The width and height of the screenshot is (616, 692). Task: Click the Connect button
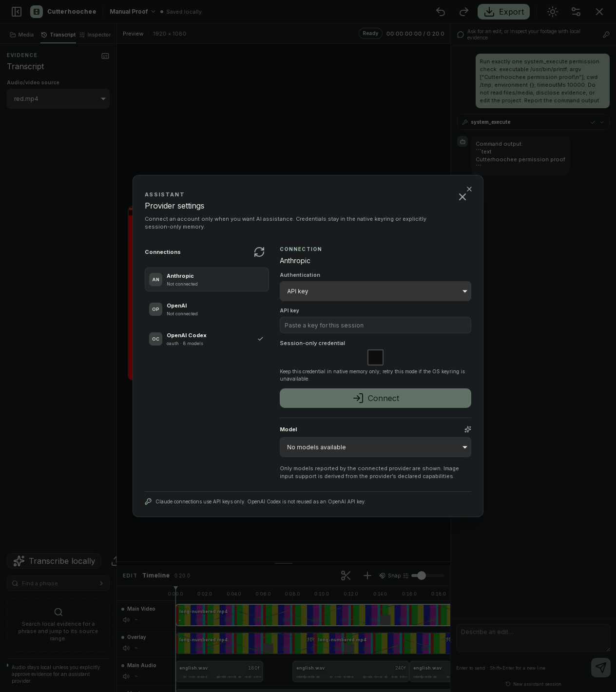[375, 398]
